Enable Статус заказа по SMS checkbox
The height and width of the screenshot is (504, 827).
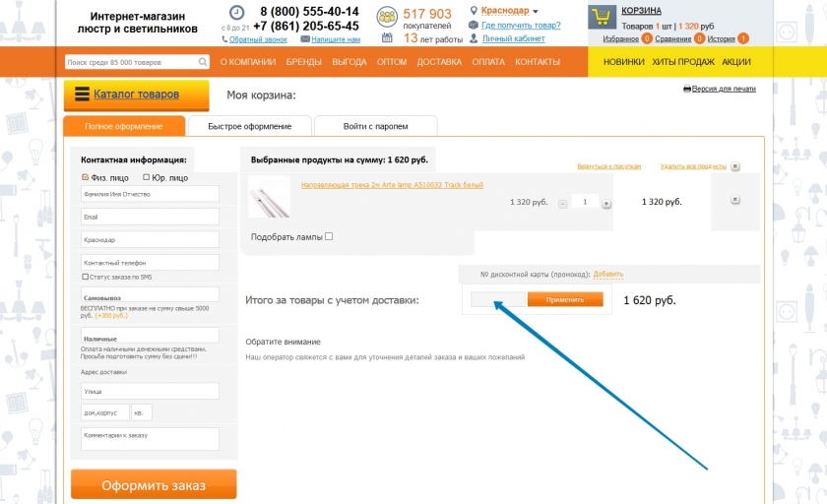click(85, 277)
